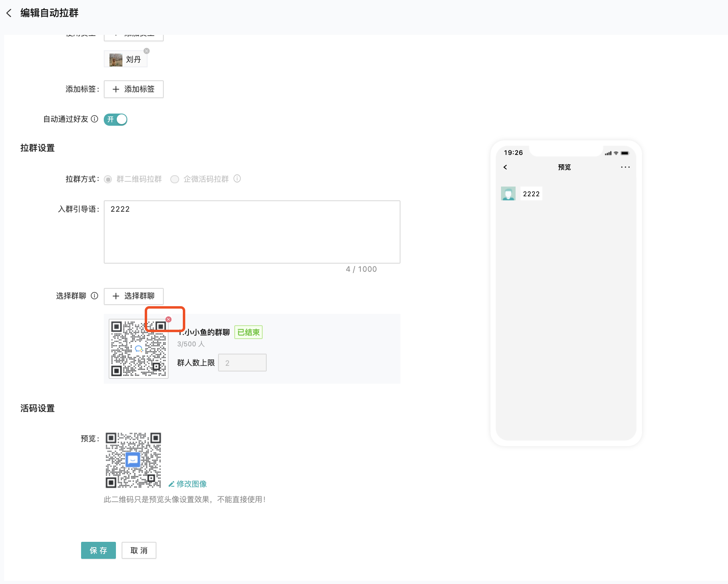This screenshot has width=728, height=584.
Task: Click into the 入群引导语 text area
Action: [x=252, y=232]
